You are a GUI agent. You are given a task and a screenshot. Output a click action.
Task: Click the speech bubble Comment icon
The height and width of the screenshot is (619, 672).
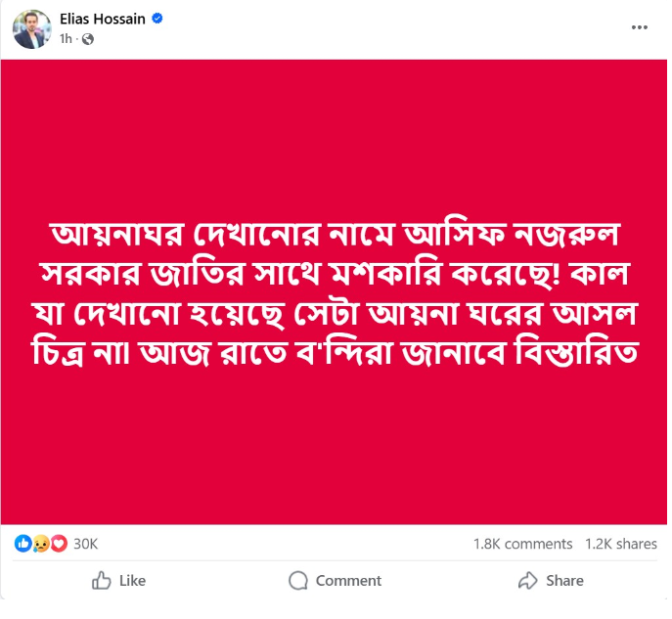click(298, 581)
